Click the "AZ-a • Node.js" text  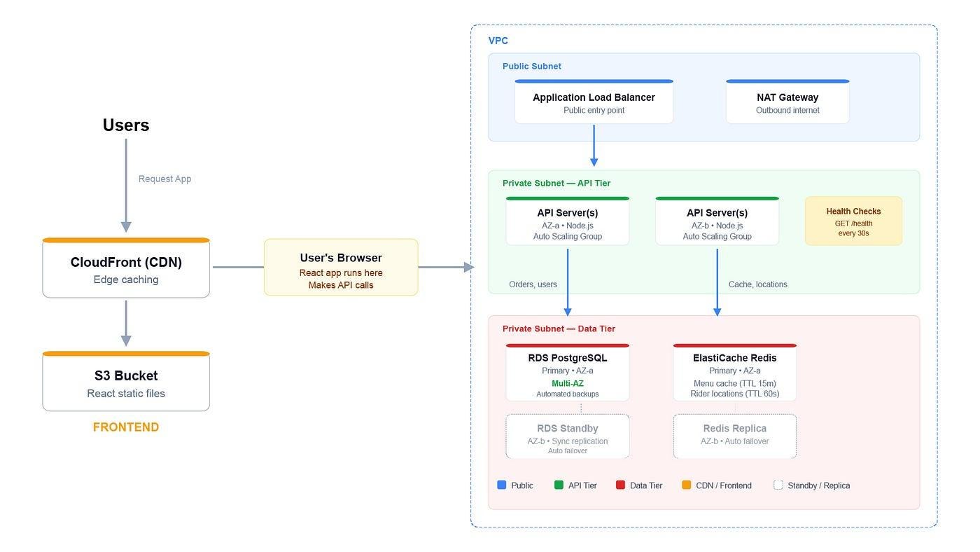coord(568,226)
